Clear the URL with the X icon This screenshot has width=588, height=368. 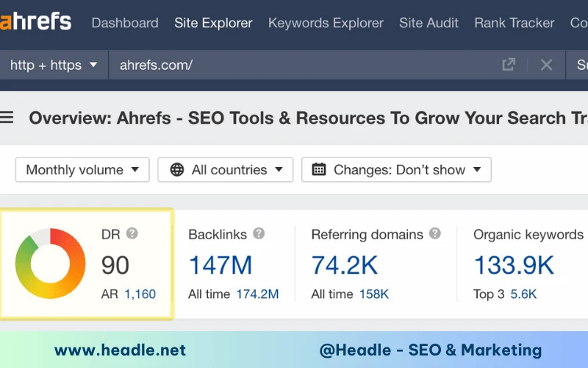click(x=546, y=65)
